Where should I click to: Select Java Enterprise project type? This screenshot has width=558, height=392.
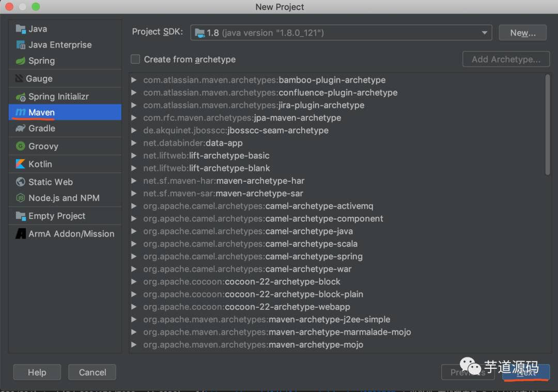(65, 45)
